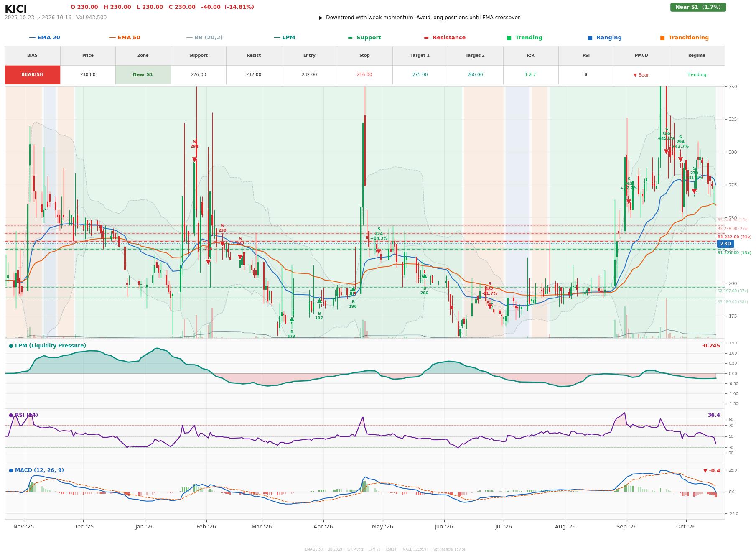Click the current price tag 230
Screen dimensions: 756x556
pos(725,244)
